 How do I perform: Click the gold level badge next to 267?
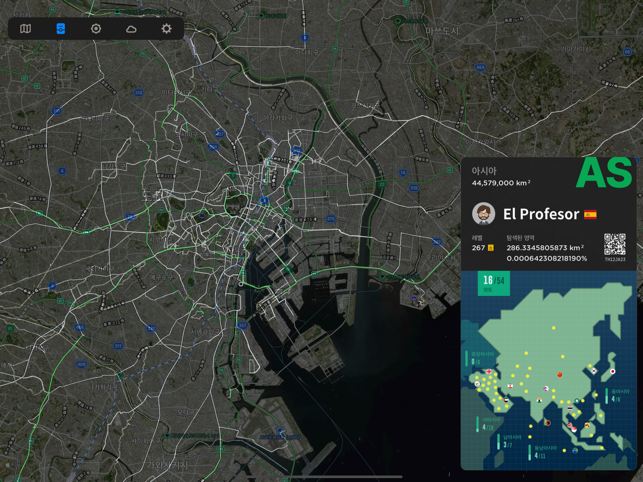[x=491, y=248]
